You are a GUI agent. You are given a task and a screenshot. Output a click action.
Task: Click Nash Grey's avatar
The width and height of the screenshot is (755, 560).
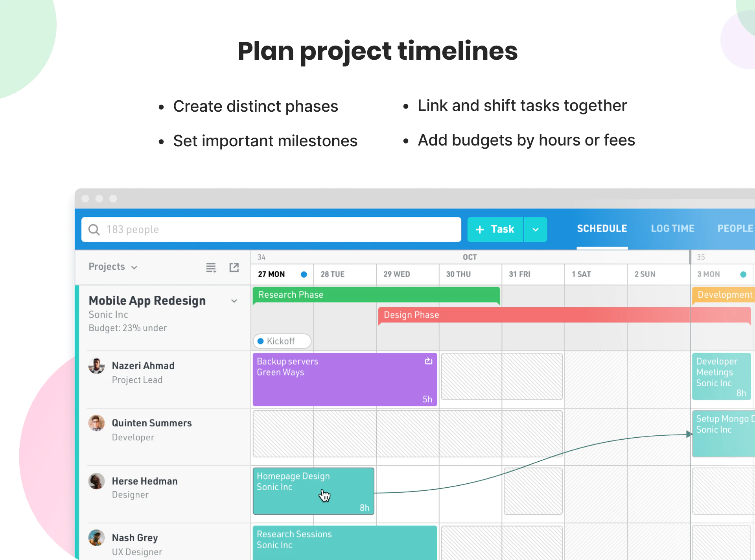tap(96, 538)
